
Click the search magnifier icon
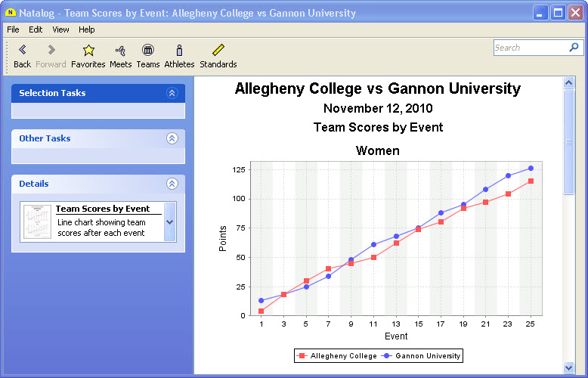[574, 48]
